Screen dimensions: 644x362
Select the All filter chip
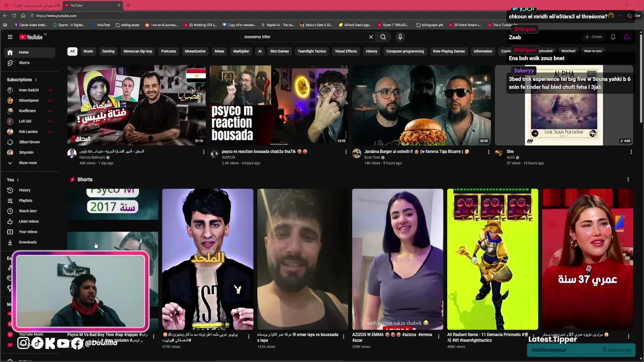click(x=72, y=51)
